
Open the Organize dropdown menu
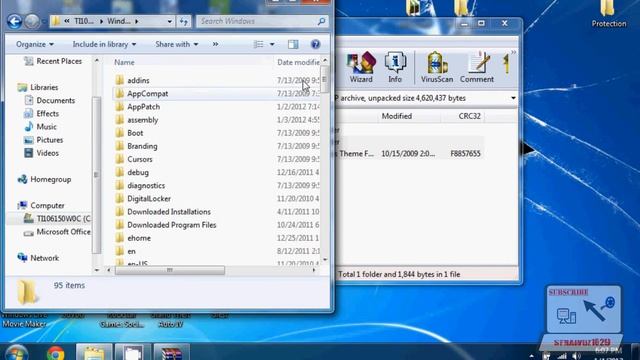35,44
